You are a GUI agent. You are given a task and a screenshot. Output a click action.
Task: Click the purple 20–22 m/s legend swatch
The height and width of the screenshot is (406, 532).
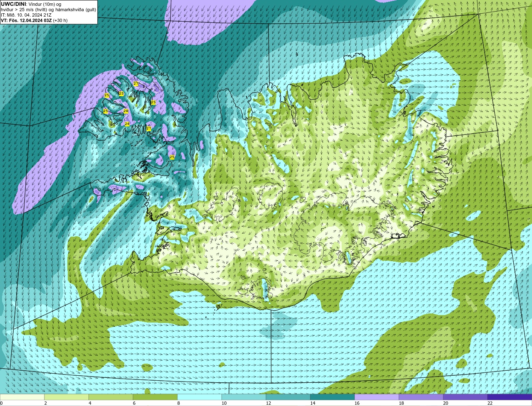465,397
